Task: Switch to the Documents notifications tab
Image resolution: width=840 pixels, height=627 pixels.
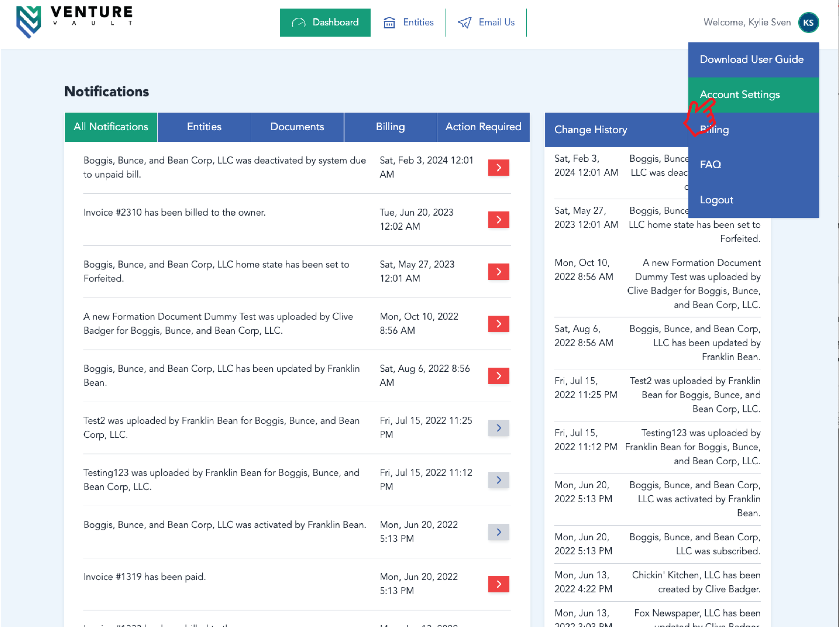Action: (297, 127)
